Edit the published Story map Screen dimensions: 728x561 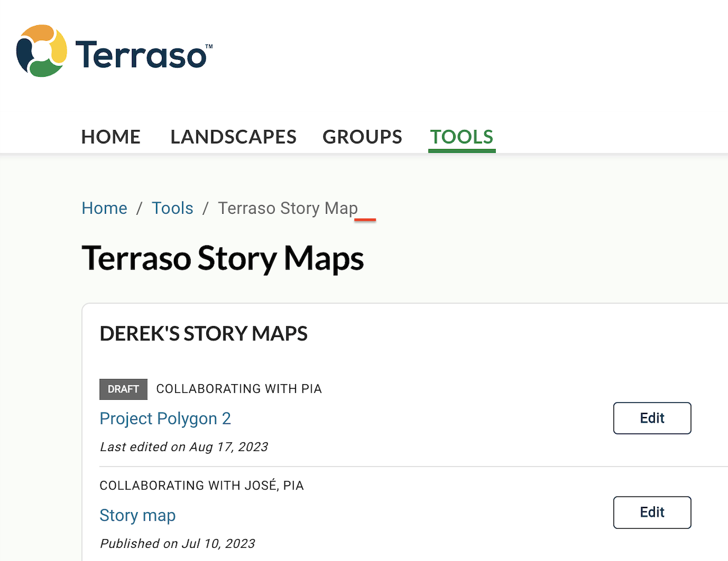point(652,512)
